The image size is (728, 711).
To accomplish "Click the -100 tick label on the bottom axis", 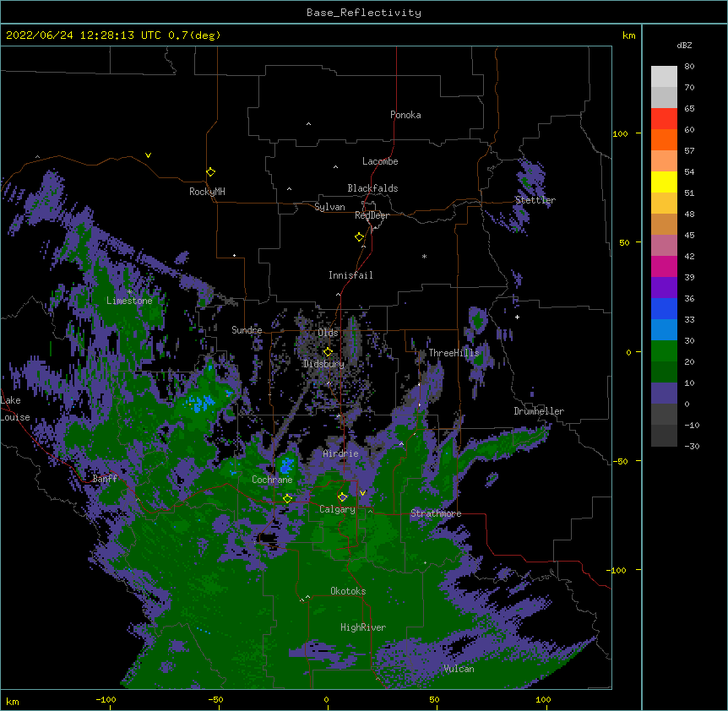I will pos(106,699).
